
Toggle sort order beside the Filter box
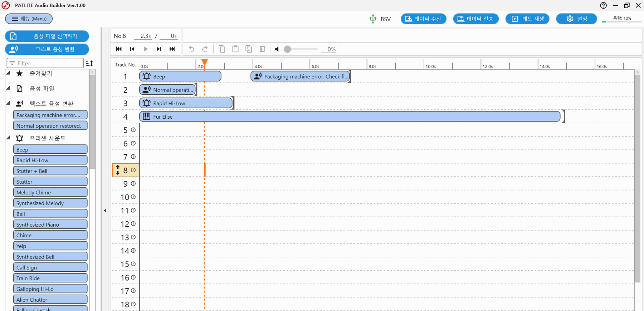pyautogui.click(x=89, y=63)
